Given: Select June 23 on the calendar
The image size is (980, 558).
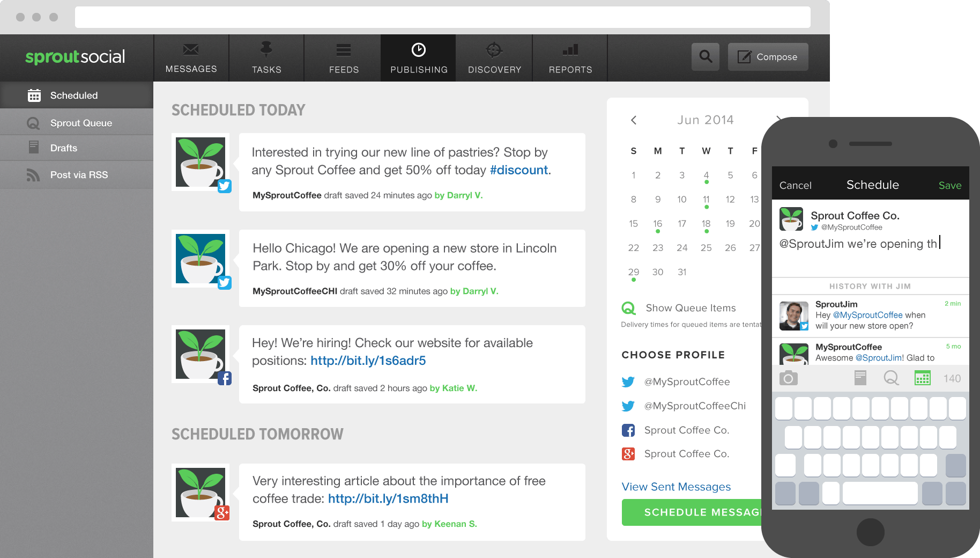Looking at the screenshot, I should 658,248.
